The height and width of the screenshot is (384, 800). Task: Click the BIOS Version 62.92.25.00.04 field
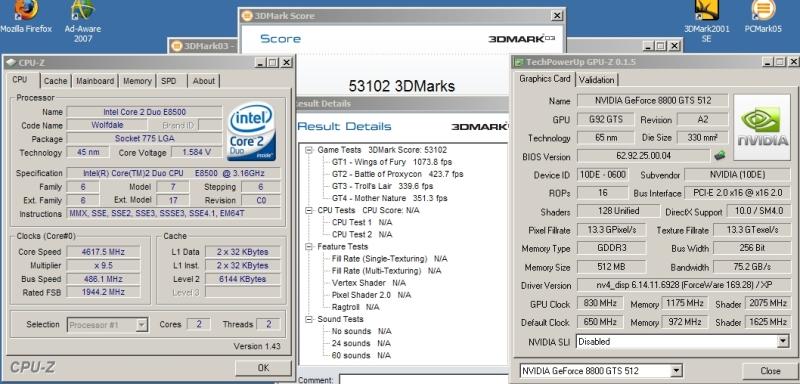tap(643, 156)
